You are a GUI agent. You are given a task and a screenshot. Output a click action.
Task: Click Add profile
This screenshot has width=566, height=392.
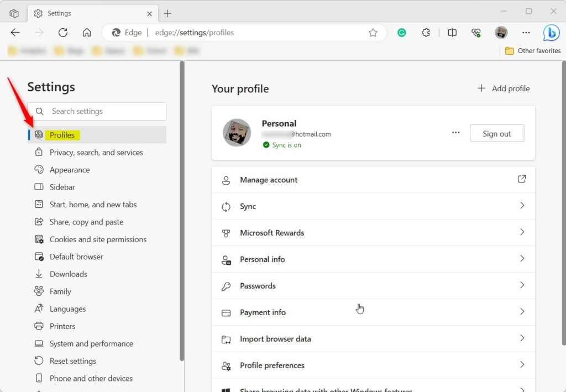(504, 88)
